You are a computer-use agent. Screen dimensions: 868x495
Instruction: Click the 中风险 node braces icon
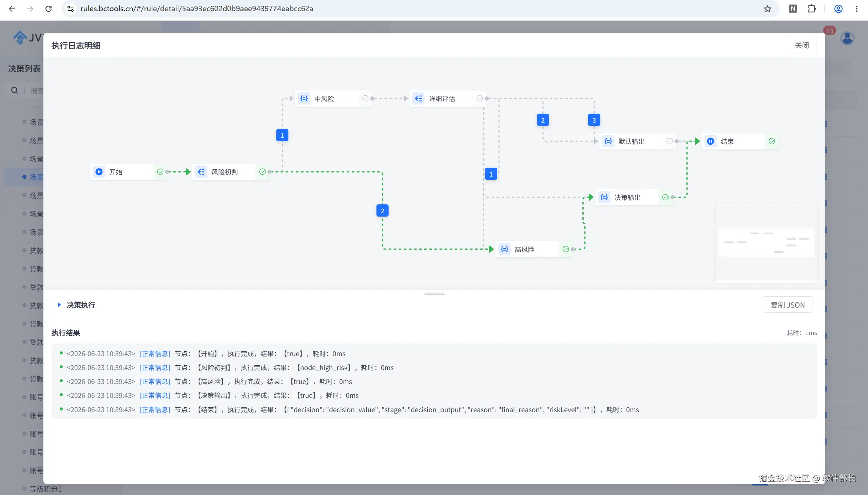(304, 98)
